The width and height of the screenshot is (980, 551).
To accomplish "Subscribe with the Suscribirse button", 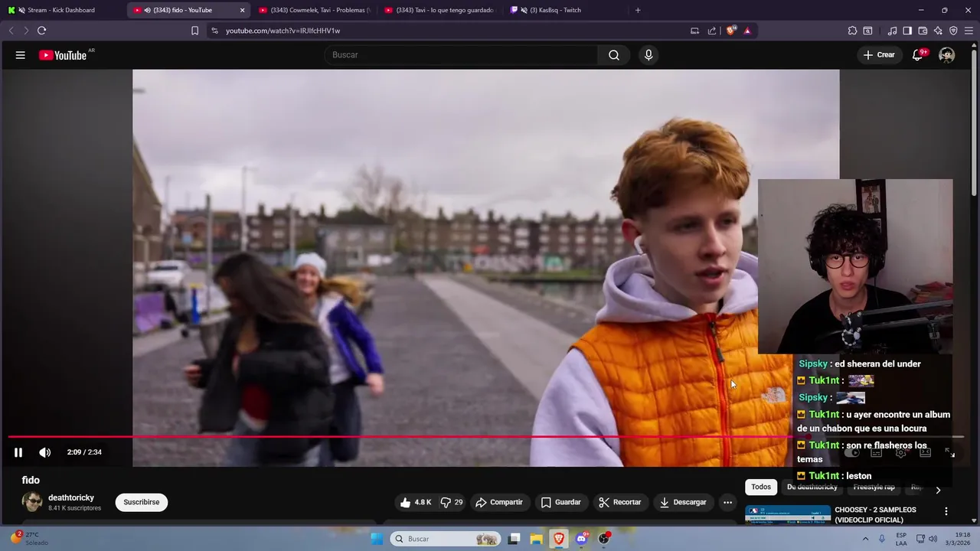I will pyautogui.click(x=142, y=503).
